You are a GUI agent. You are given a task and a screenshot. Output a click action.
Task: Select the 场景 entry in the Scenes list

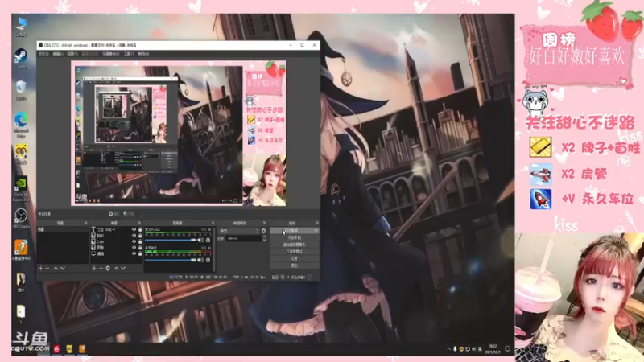click(63, 230)
